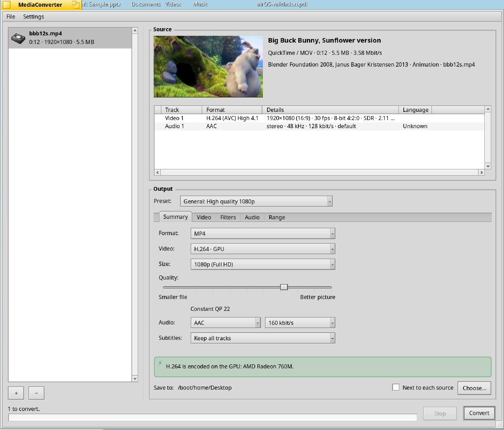Switch to the Range tab
The width and height of the screenshot is (504, 430).
[277, 217]
